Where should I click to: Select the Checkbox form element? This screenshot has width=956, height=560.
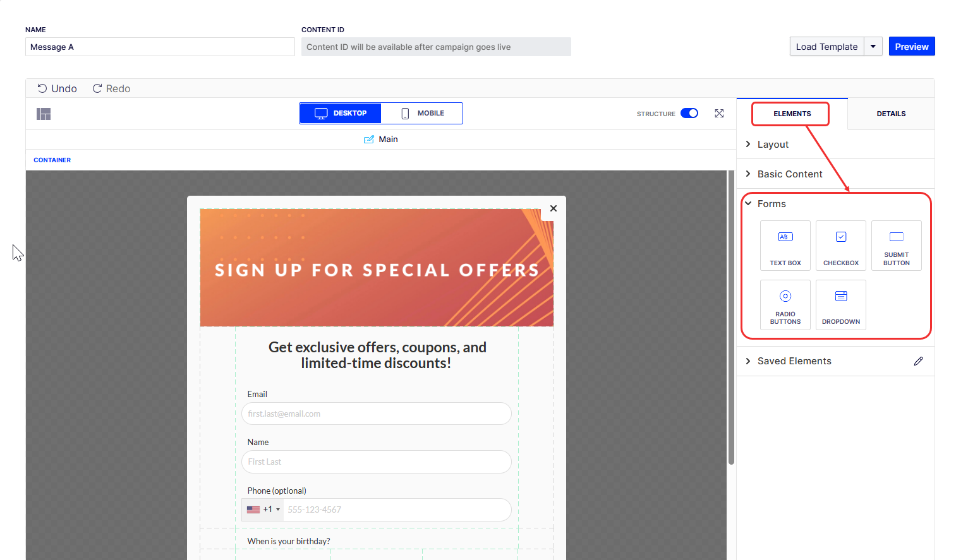(x=840, y=246)
